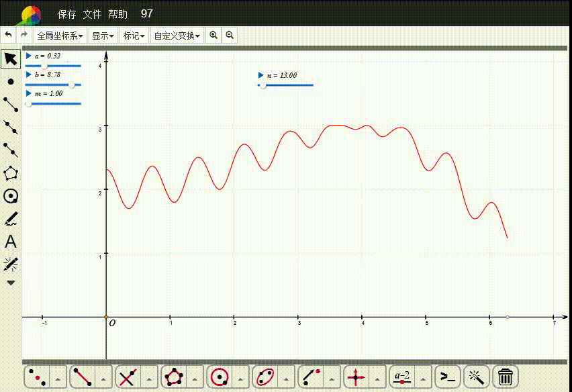Select the lower dotted-line tool in left sidebar
The width and height of the screenshot is (572, 392).
click(x=11, y=150)
